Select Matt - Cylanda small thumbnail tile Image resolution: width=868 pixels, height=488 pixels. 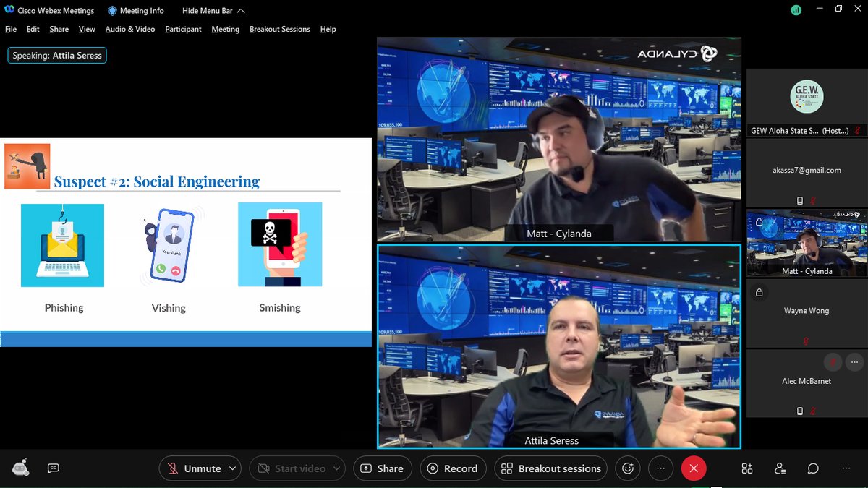pos(807,243)
